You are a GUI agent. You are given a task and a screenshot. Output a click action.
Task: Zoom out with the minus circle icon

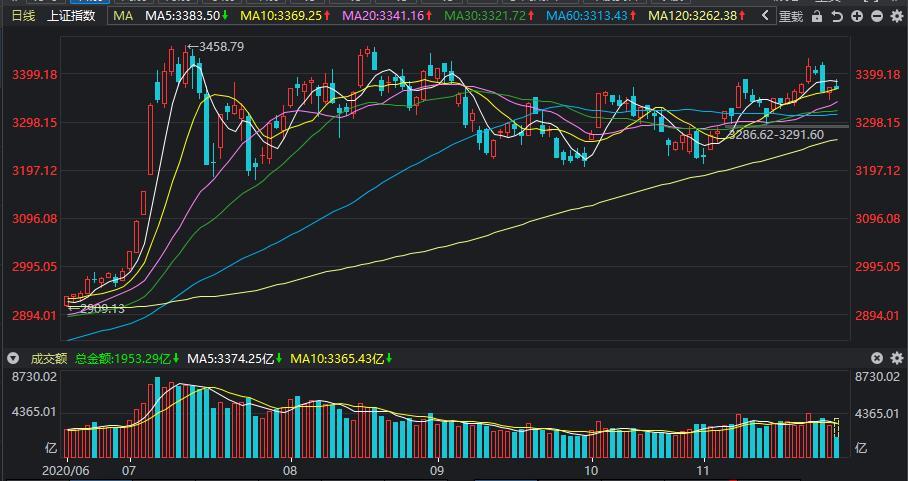tap(877, 17)
